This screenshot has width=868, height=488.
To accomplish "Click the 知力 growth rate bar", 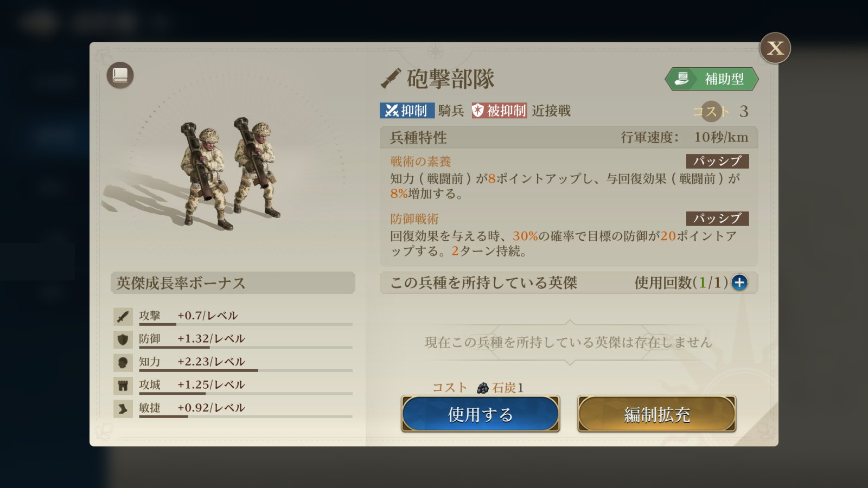I will coord(246,370).
